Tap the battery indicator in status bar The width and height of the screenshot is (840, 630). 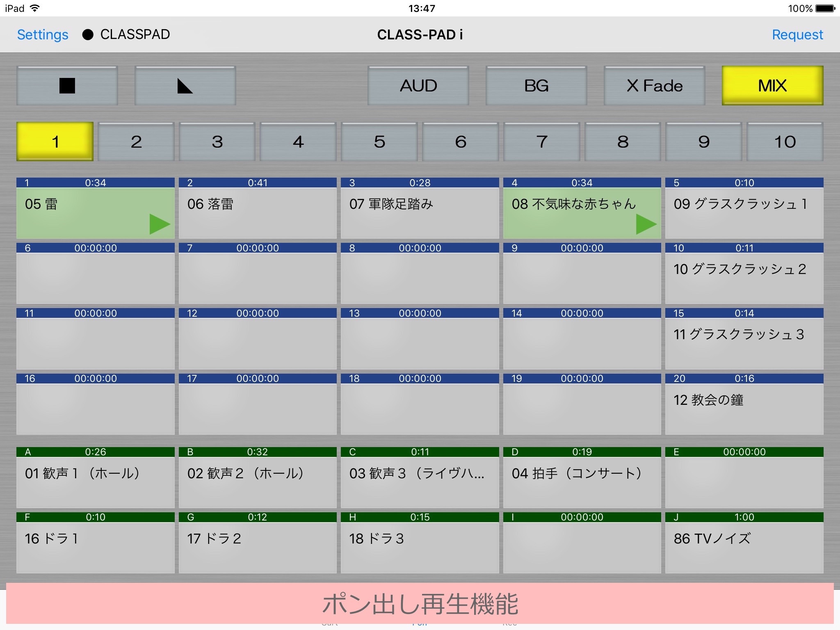825,8
